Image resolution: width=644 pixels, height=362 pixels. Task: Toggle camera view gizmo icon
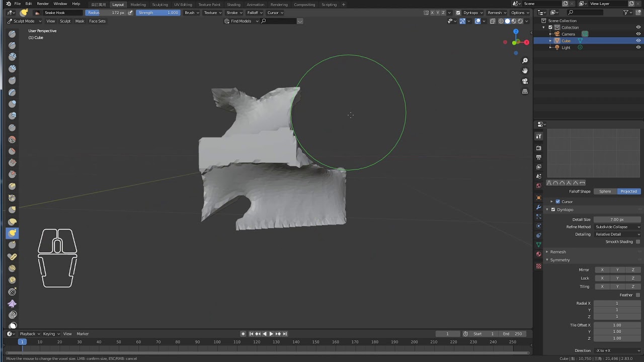(525, 81)
